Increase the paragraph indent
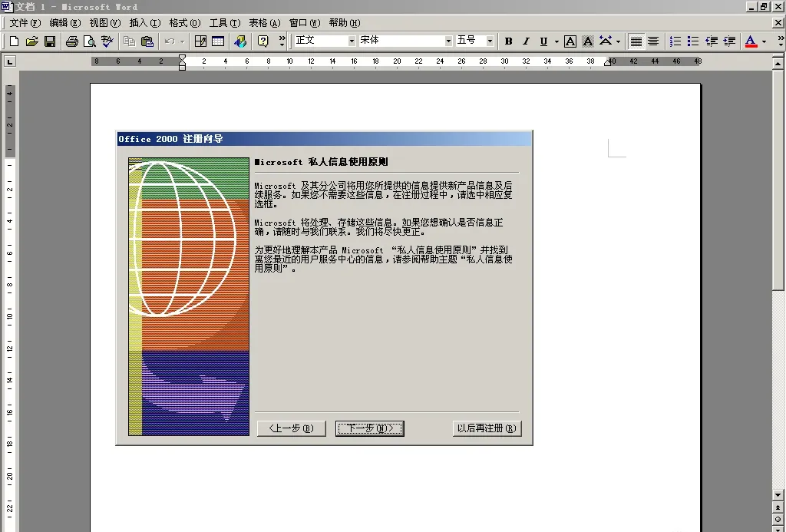 (729, 41)
